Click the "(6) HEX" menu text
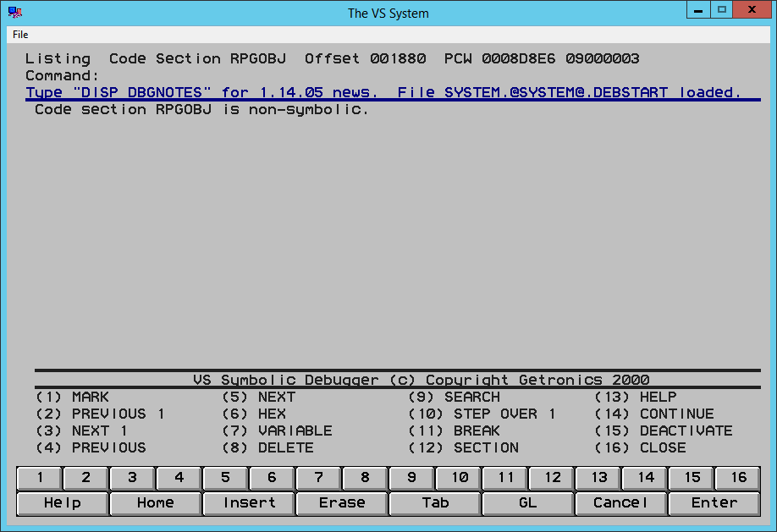The width and height of the screenshot is (777, 532). click(x=254, y=414)
